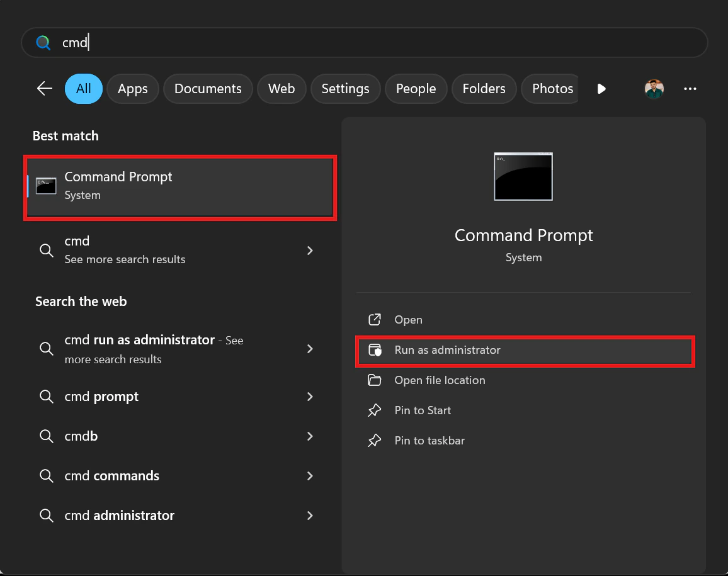
Task: Click the user profile avatar
Action: (x=654, y=89)
